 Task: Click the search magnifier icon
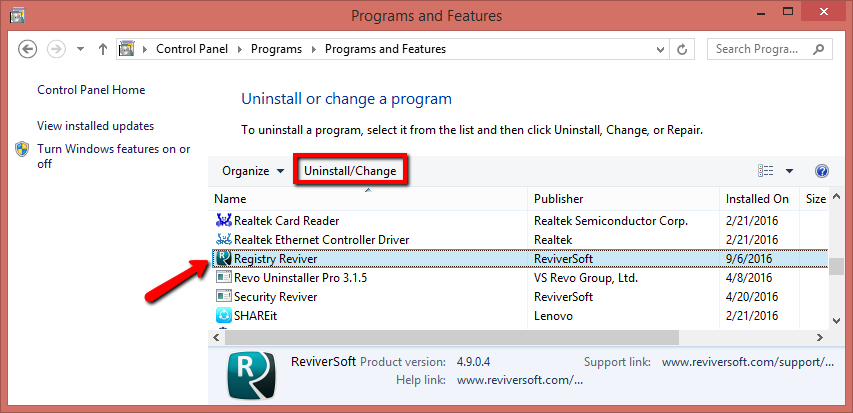(818, 50)
